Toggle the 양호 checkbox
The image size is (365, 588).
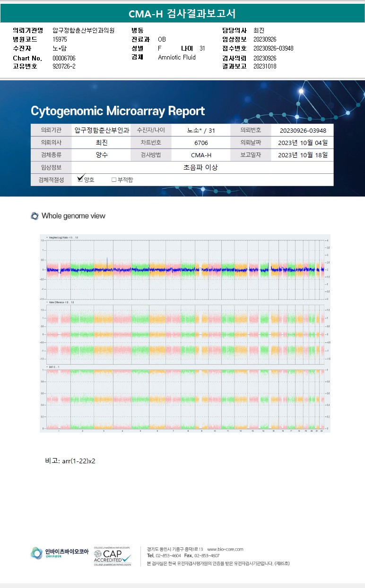point(80,179)
